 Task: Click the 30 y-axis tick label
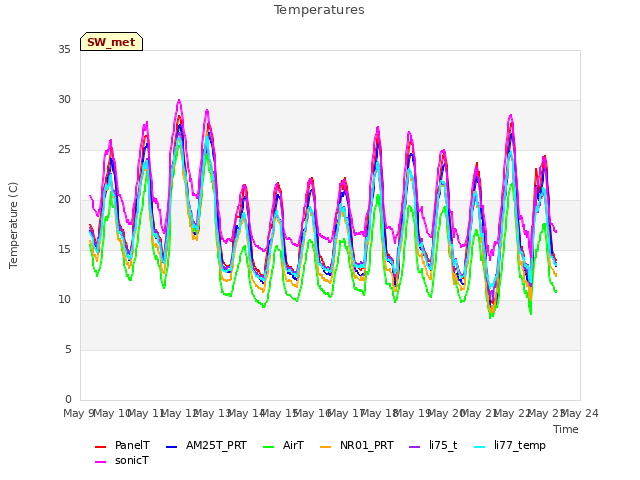64,100
